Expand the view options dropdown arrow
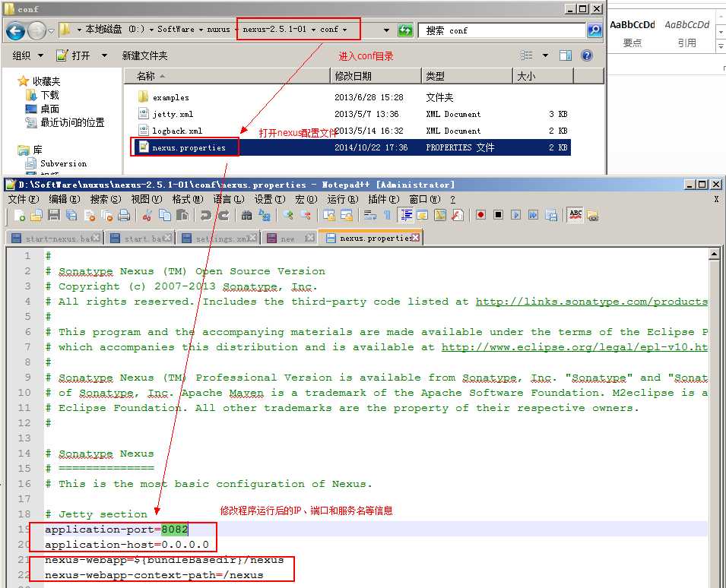 click(x=545, y=55)
